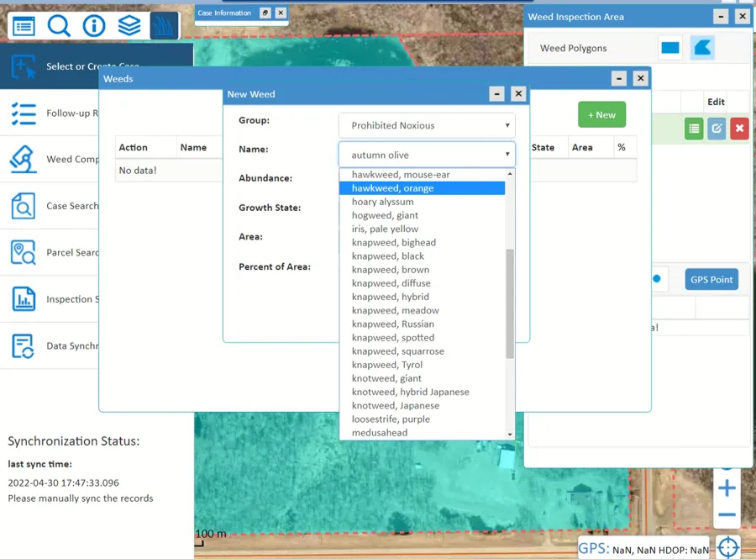756x559 pixels.
Task: Click the GPS Point button
Action: pyautogui.click(x=711, y=280)
